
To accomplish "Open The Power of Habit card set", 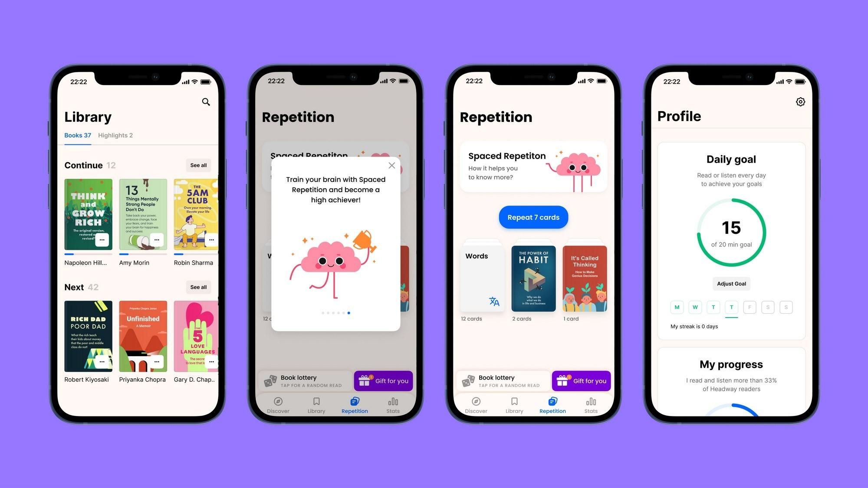I will 533,279.
